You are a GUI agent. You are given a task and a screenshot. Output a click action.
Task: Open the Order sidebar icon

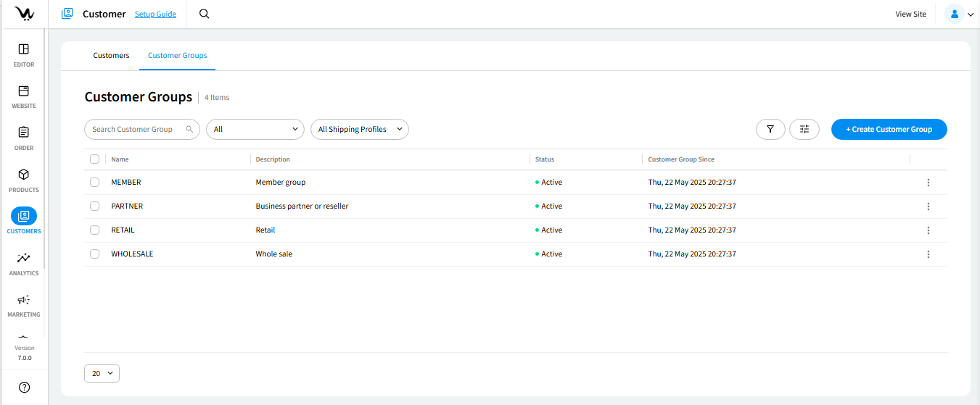coord(23,133)
